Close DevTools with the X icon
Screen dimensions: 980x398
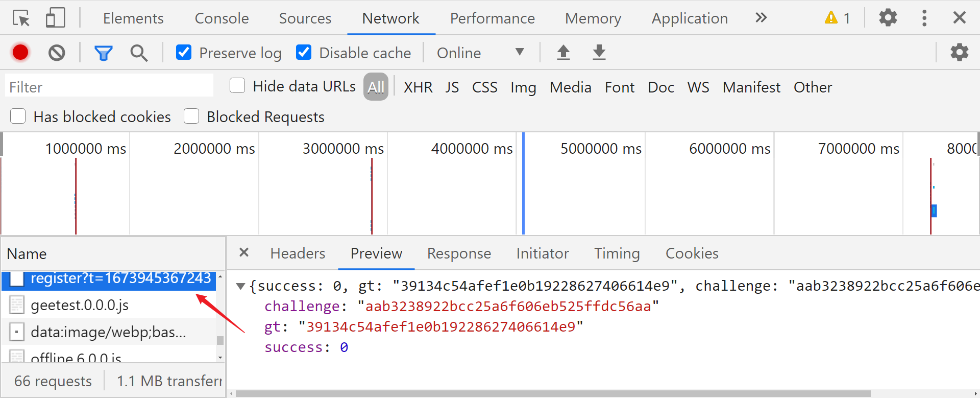pos(960,18)
